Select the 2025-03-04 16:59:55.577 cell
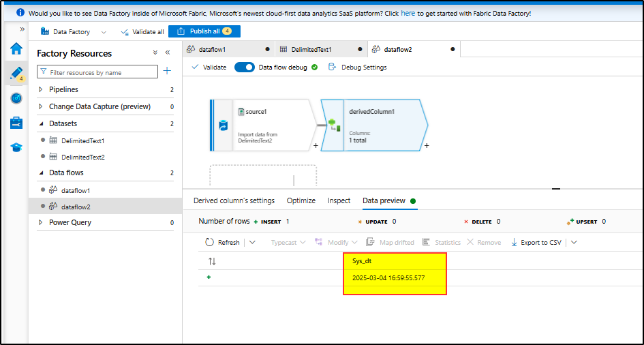This screenshot has width=644, height=345. pos(388,278)
